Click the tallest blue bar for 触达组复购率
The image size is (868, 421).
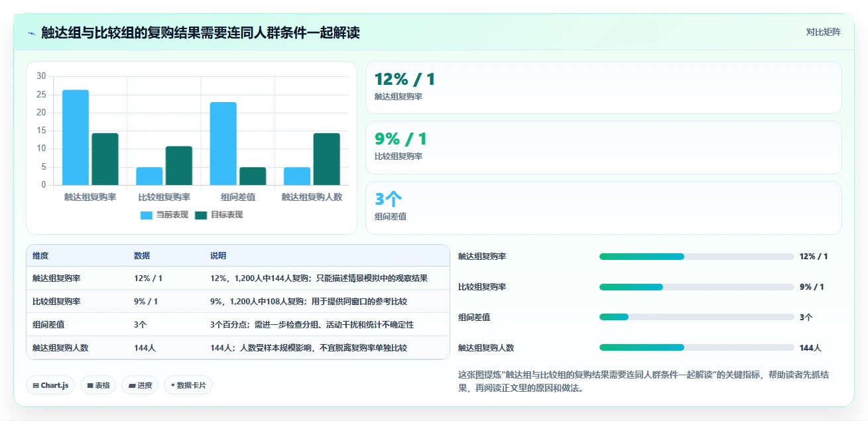pos(76,137)
